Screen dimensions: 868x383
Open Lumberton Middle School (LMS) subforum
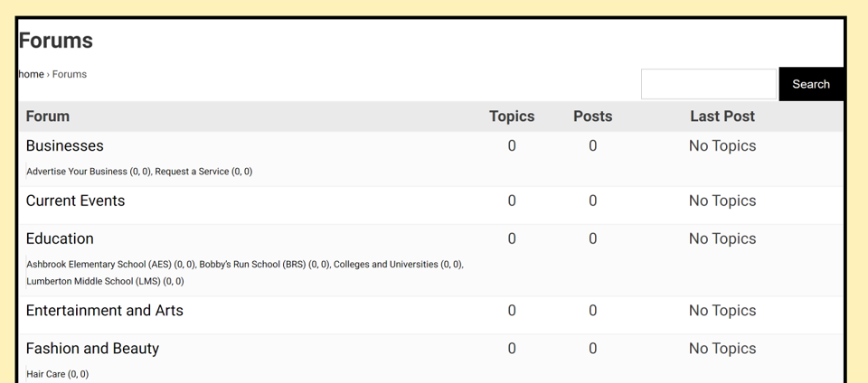click(93, 282)
